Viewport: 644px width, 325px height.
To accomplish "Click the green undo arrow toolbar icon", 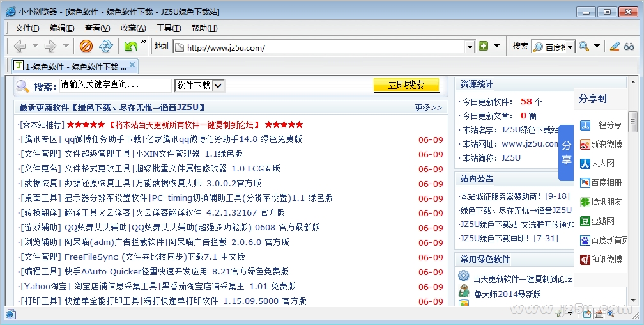I will click(130, 46).
